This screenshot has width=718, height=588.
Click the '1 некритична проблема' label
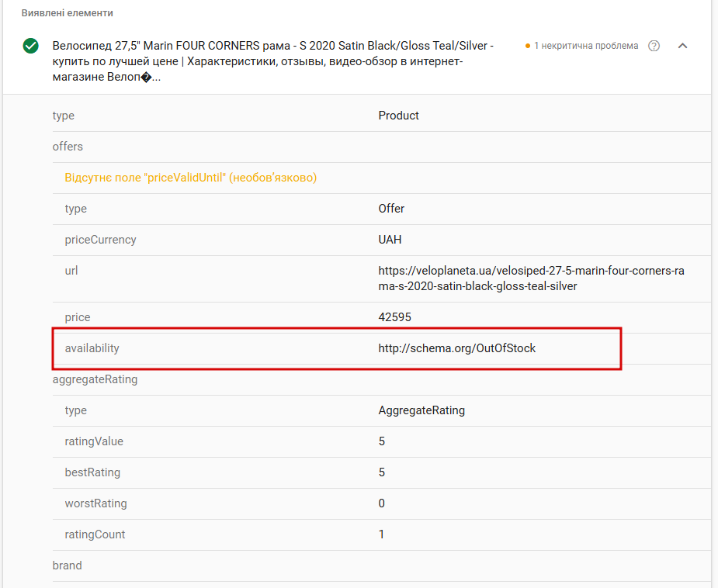(x=586, y=46)
